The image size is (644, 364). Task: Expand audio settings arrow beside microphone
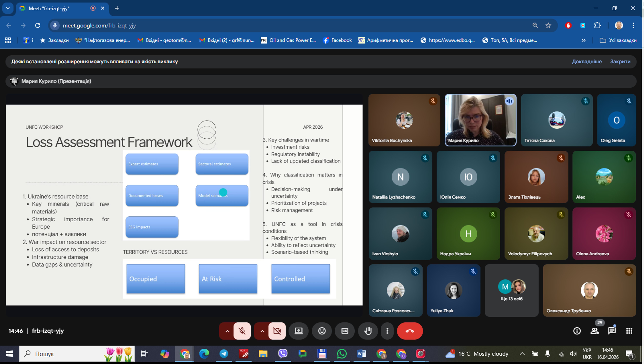click(x=227, y=331)
